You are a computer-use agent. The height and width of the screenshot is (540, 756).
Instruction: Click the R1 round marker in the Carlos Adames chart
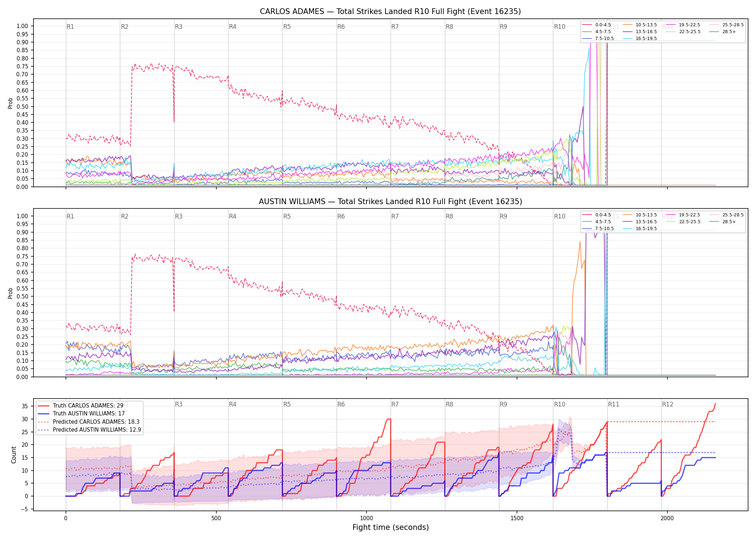(70, 27)
